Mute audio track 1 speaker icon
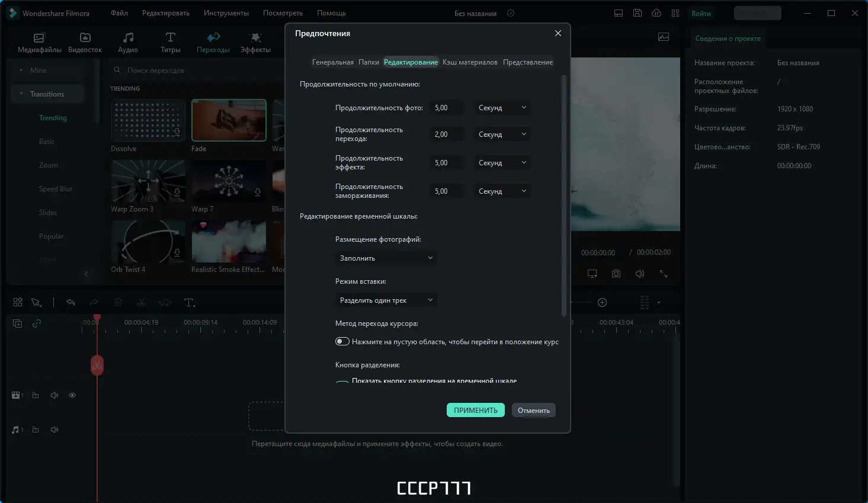Viewport: 868px width, 503px height. tap(55, 430)
